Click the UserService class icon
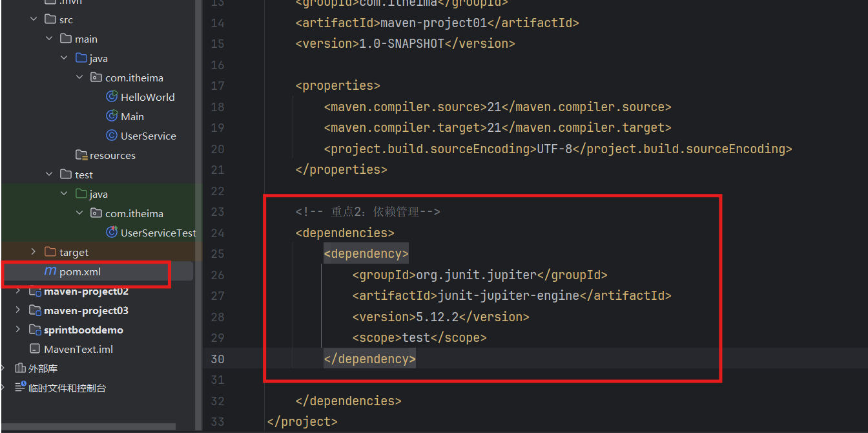 (112, 136)
